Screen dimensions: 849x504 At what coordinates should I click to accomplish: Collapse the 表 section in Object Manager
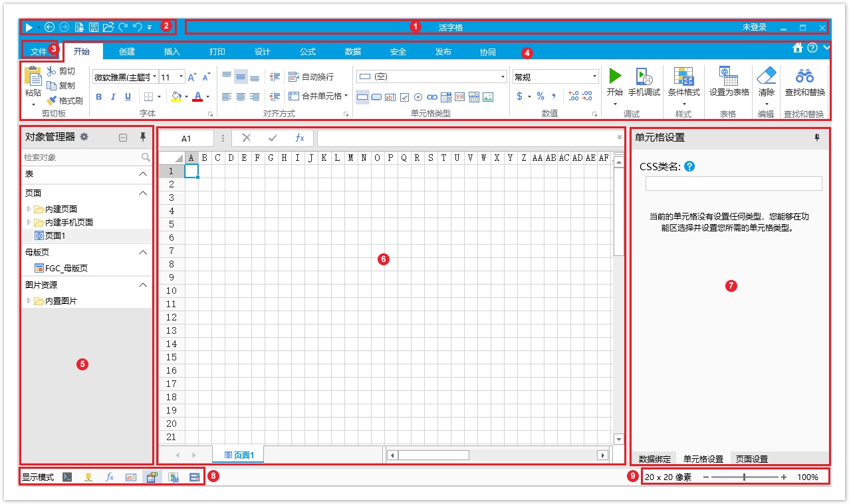pyautogui.click(x=143, y=174)
